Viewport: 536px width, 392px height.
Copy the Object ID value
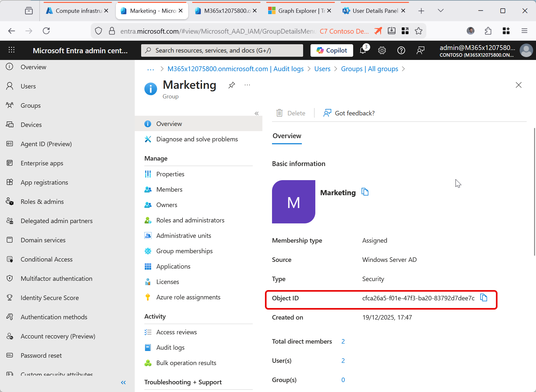point(484,298)
